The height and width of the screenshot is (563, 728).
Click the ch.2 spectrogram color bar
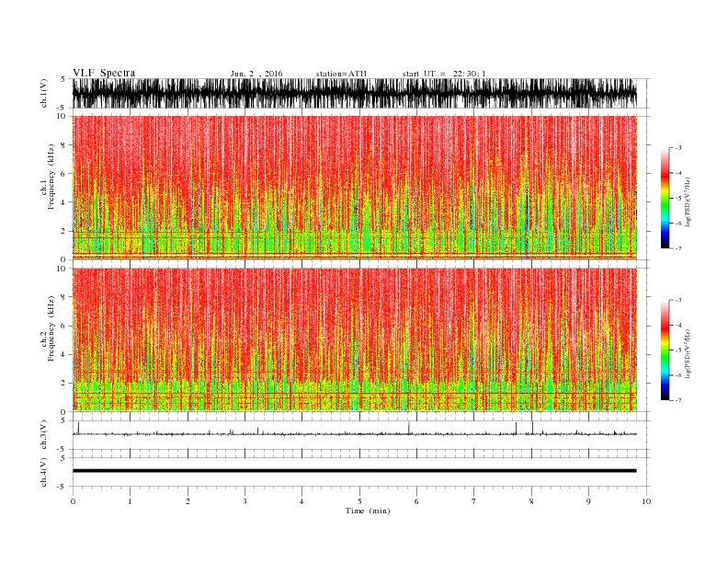[x=665, y=350]
